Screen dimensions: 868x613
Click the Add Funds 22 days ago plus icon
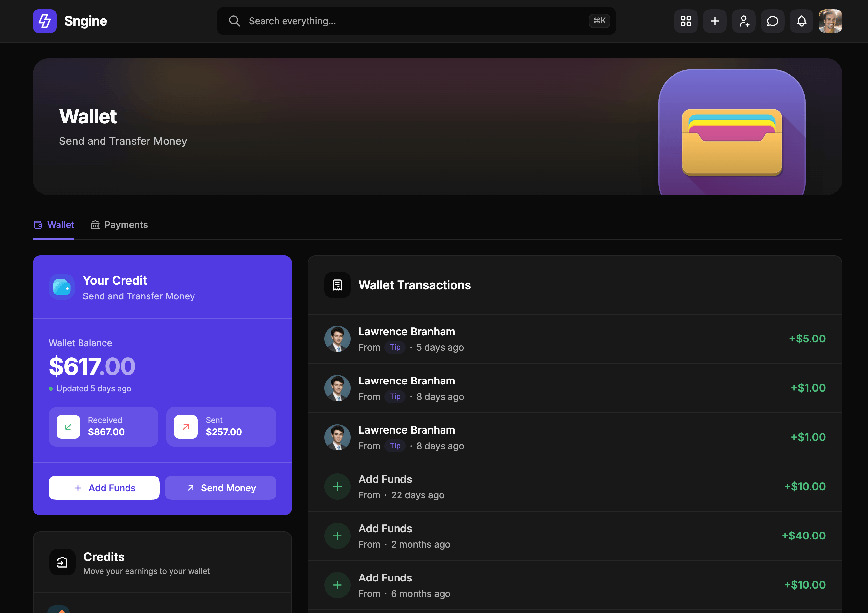click(x=337, y=487)
